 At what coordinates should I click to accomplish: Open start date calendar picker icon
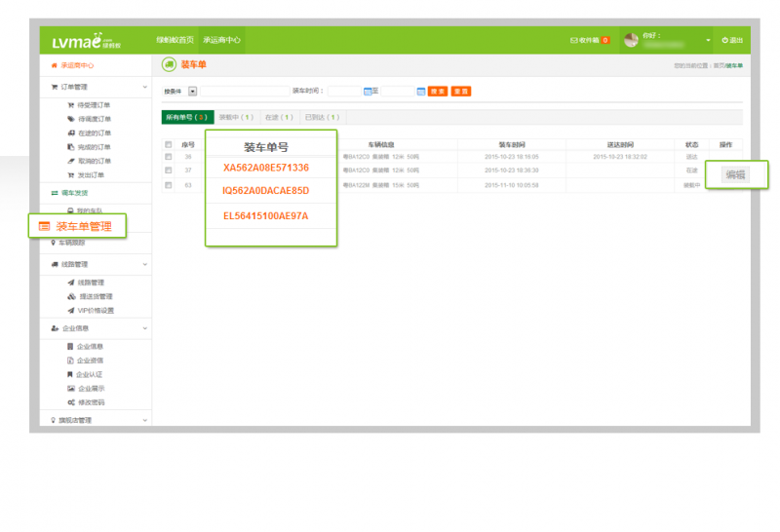(368, 92)
